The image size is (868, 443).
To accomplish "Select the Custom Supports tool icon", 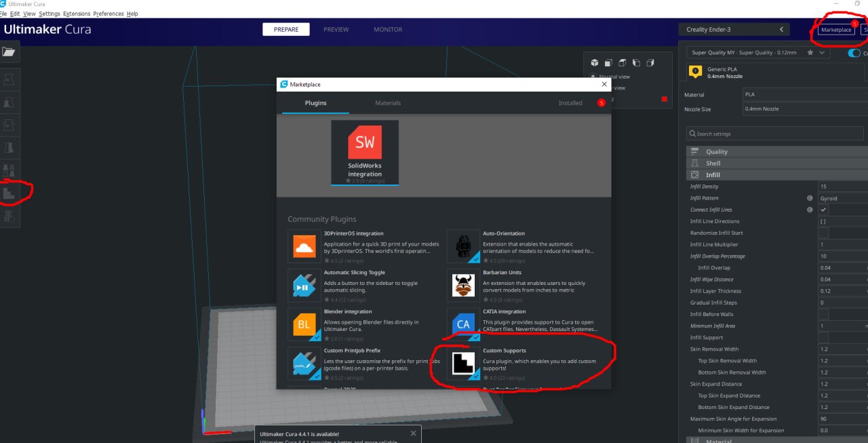I will [9, 193].
